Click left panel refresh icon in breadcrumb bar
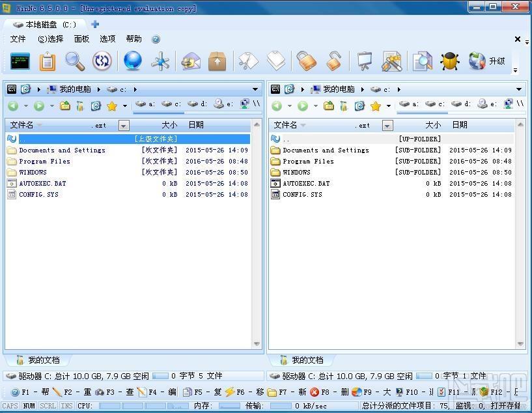Image resolution: width=532 pixels, height=413 pixels. (x=25, y=89)
